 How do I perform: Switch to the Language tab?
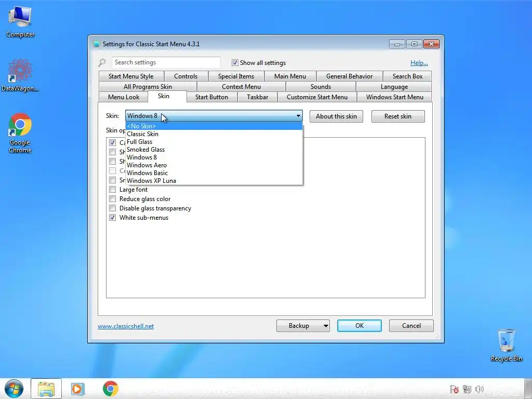click(394, 87)
